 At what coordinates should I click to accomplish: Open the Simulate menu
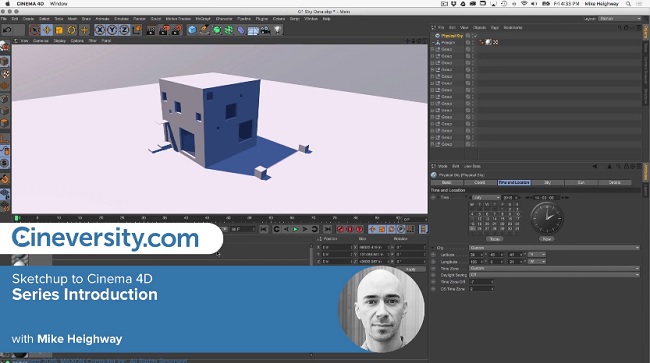121,19
